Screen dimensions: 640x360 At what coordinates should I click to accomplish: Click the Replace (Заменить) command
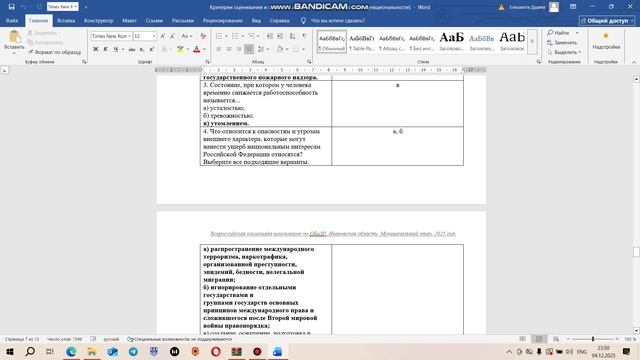click(562, 42)
